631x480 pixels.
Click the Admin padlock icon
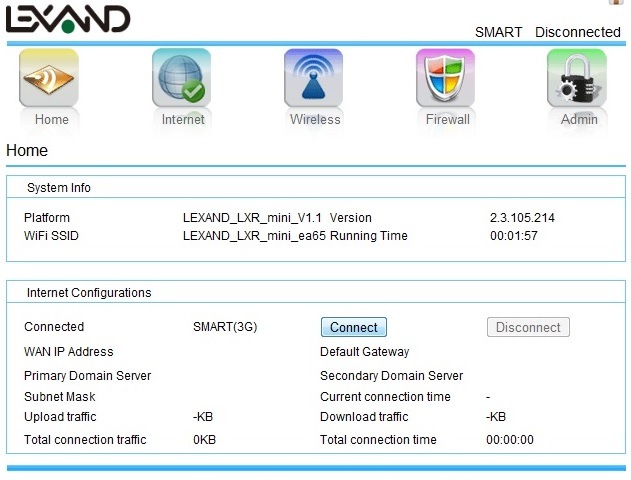point(577,78)
